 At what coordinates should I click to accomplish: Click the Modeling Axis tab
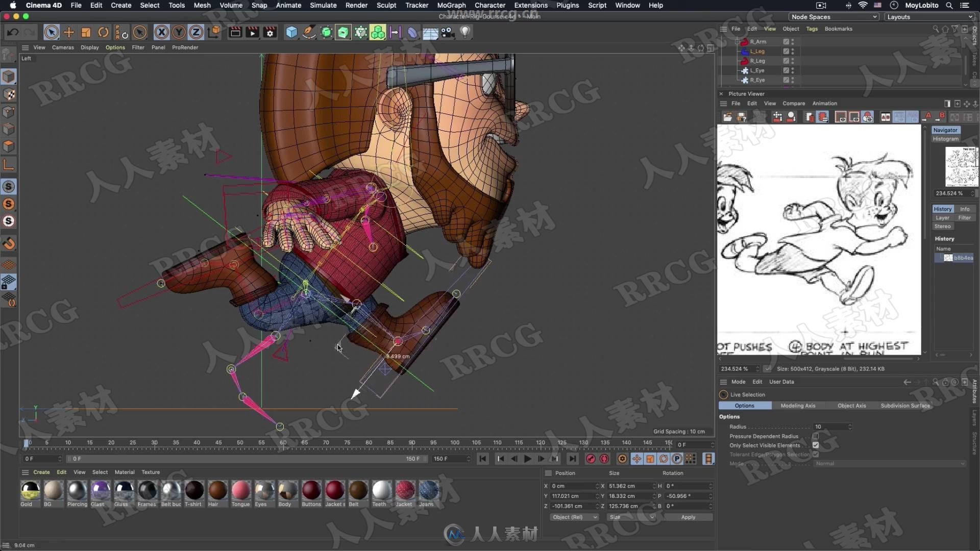point(798,405)
